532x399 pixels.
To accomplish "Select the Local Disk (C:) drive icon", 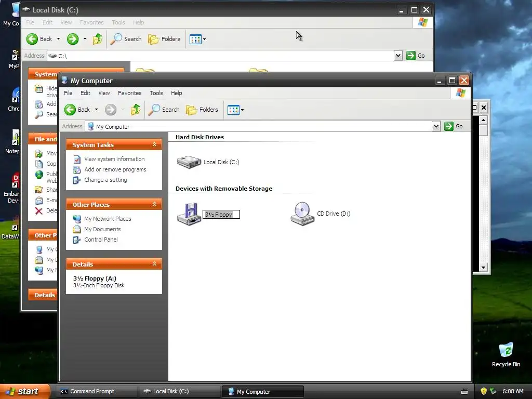I will coord(189,162).
